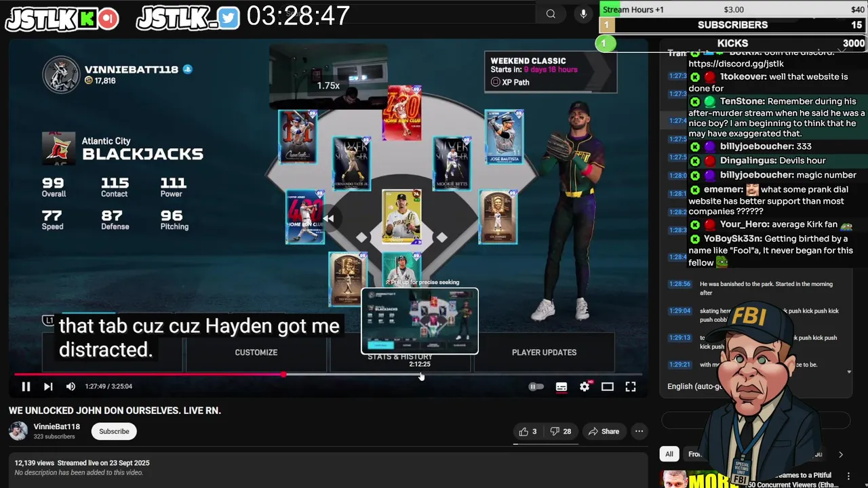Dislike the video with thumbs down
The height and width of the screenshot is (488, 868).
tap(560, 431)
